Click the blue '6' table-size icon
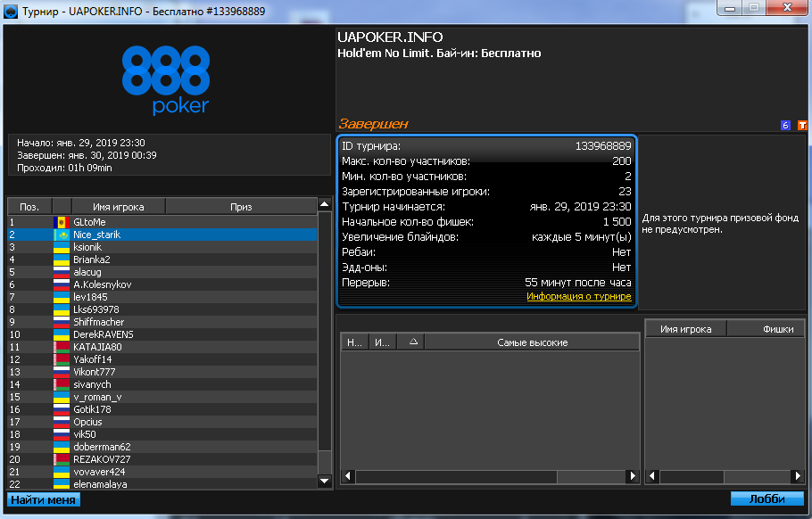 coord(785,125)
